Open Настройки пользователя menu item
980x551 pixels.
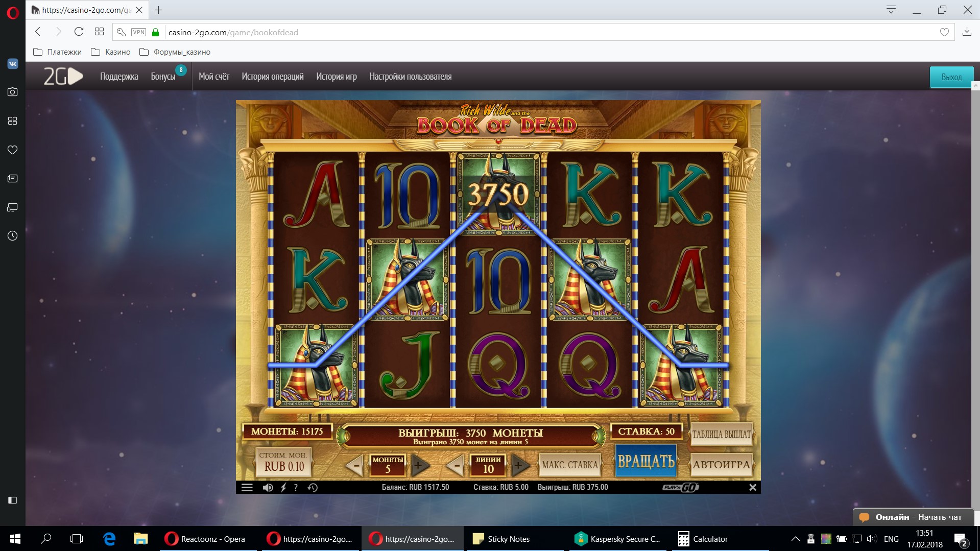pyautogui.click(x=411, y=77)
